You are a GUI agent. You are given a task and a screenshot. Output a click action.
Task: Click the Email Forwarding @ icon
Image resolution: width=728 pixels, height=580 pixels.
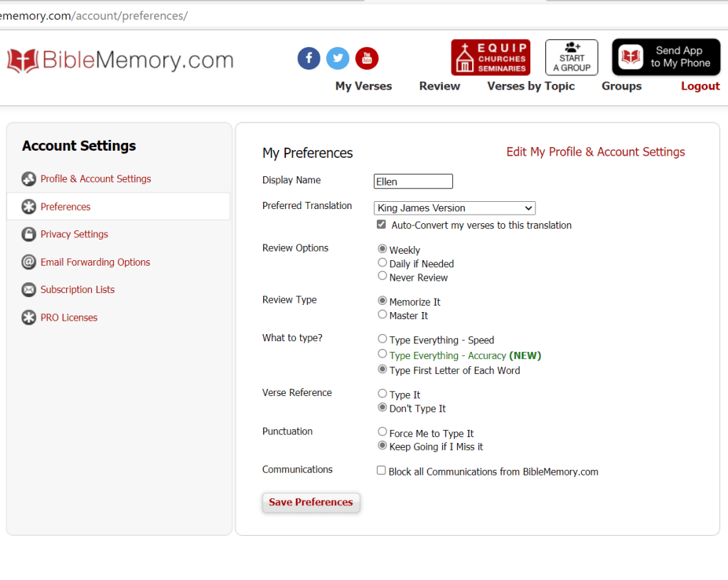pos(28,262)
